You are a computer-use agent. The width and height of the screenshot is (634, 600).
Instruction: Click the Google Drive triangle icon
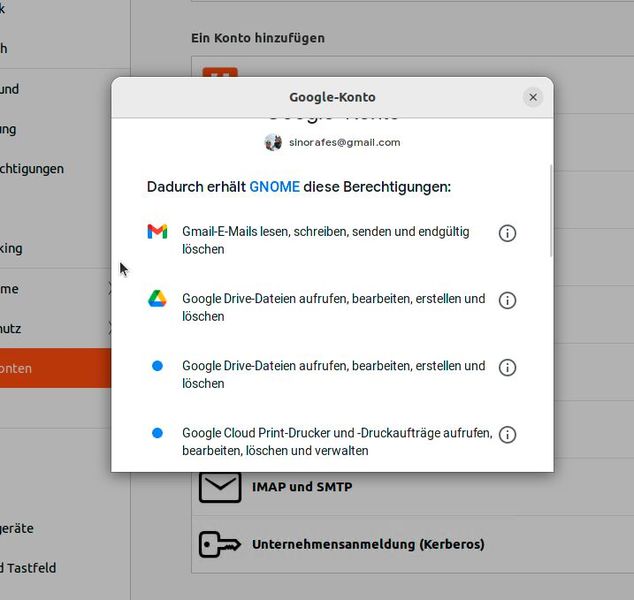pos(157,298)
